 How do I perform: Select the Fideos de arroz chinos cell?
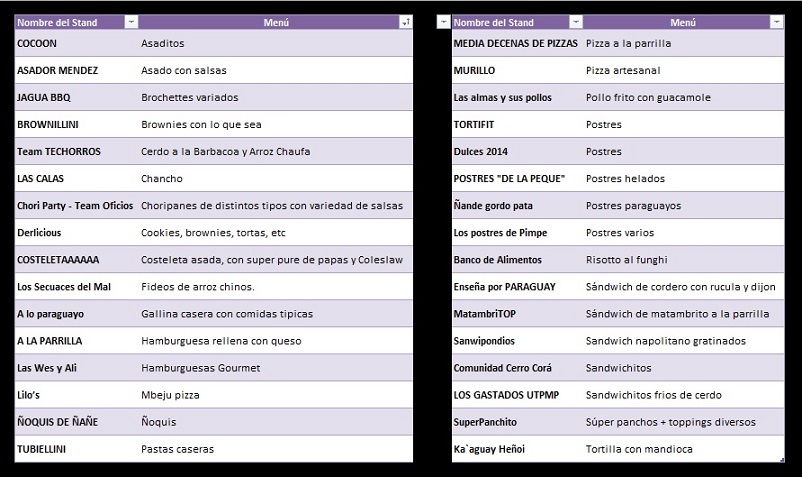pyautogui.click(x=275, y=287)
